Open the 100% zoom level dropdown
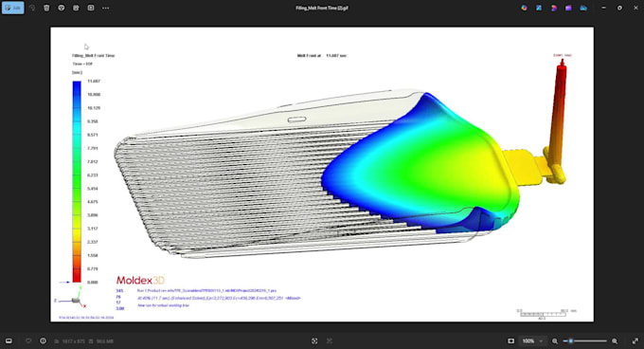Image resolution: width=644 pixels, height=349 pixels. pos(532,340)
